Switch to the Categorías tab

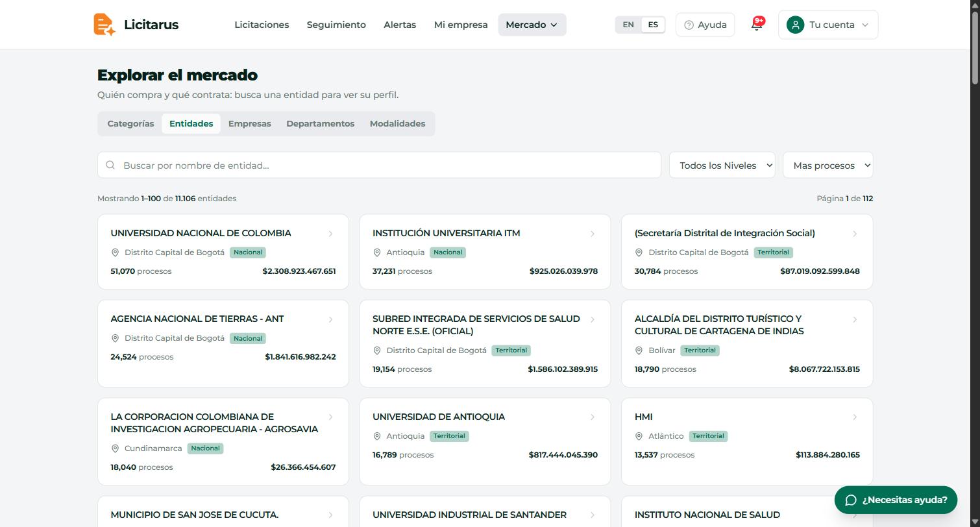click(130, 123)
